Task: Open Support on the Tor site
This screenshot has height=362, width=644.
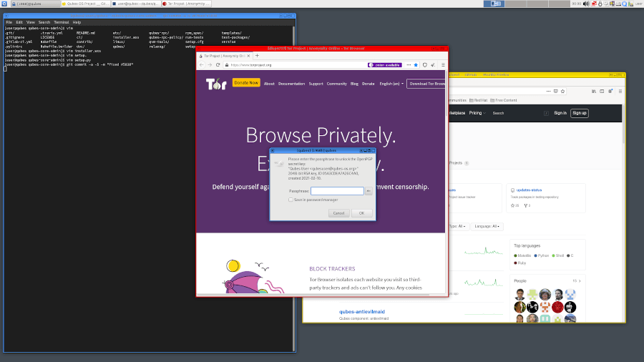Action: (316, 84)
